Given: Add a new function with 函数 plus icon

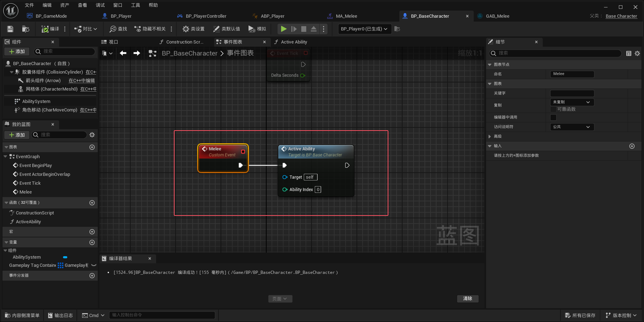Looking at the screenshot, I should [x=92, y=203].
